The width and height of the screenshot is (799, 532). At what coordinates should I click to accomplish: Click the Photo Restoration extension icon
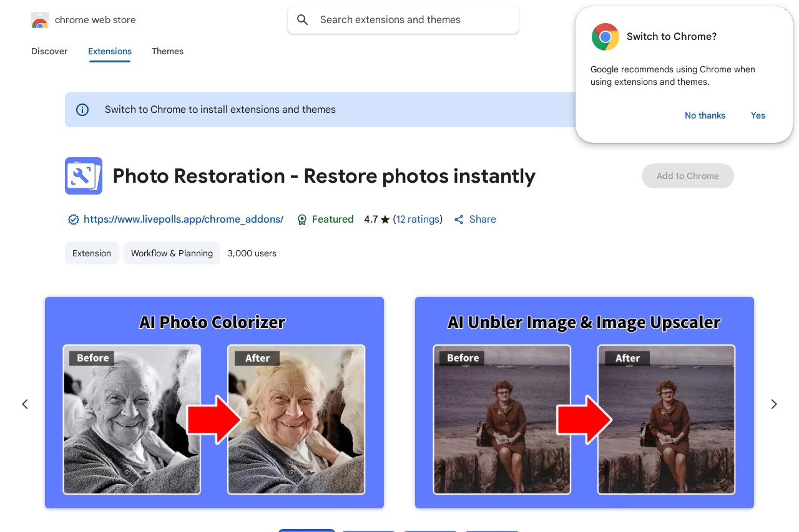tap(84, 176)
